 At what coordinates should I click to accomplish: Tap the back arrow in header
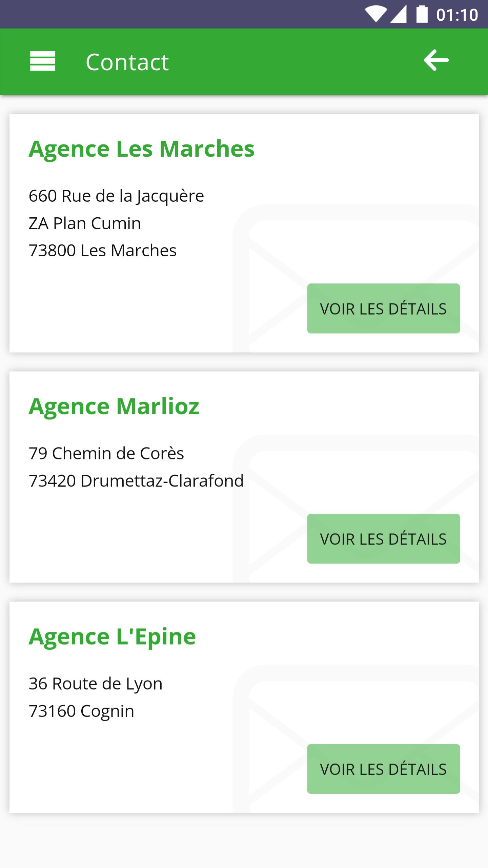[x=436, y=60]
